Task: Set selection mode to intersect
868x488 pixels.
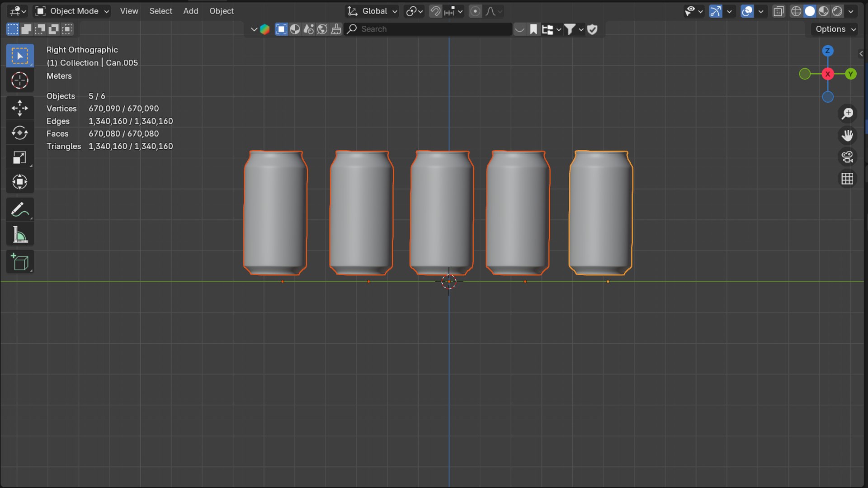Action: (x=67, y=29)
